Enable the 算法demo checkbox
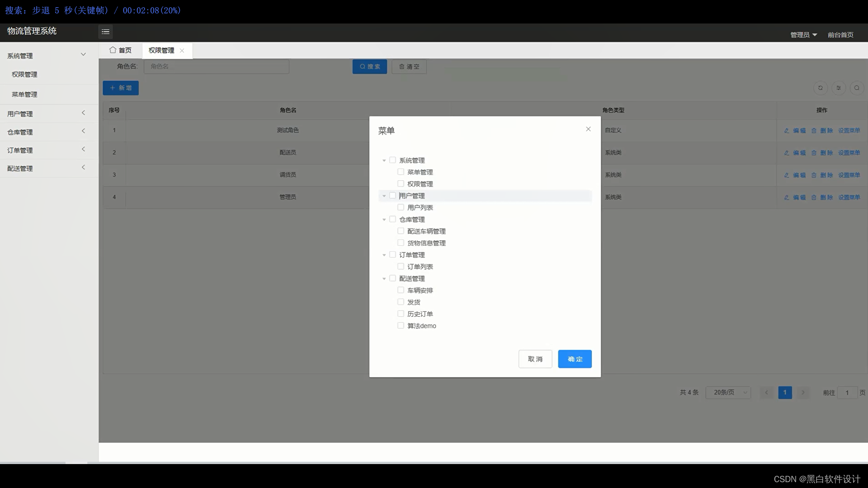Viewport: 868px width, 488px height. point(401,326)
